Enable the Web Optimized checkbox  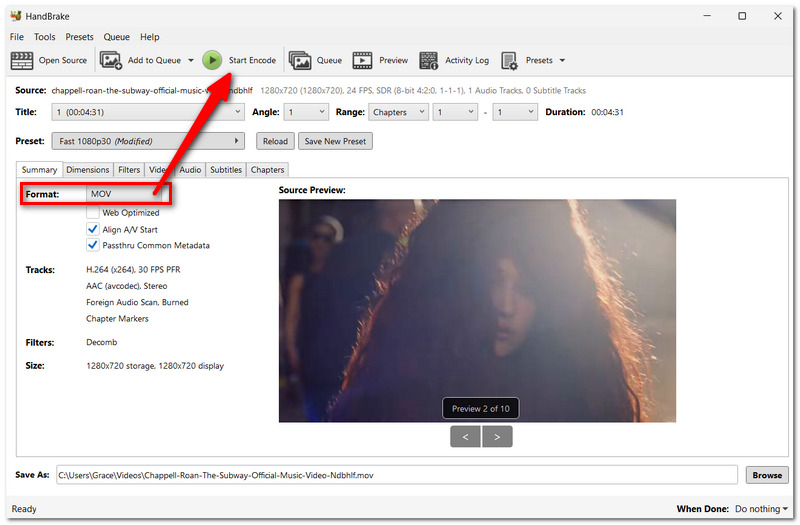(x=92, y=212)
